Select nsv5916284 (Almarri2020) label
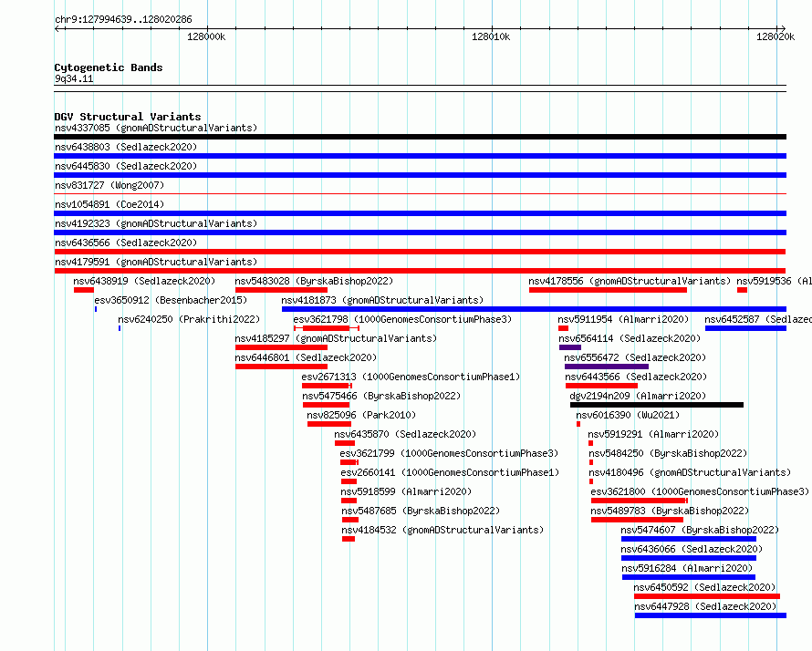Screen dimensions: 812x651 (687, 568)
